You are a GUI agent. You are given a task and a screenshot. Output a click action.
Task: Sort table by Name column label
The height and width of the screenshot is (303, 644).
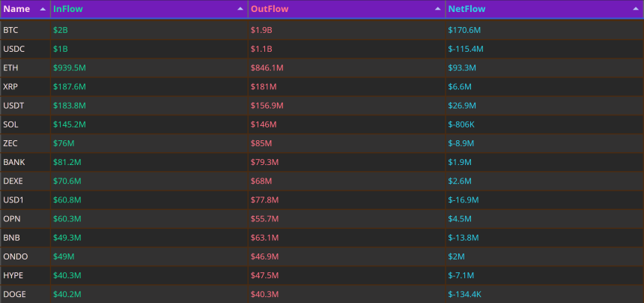pos(16,9)
